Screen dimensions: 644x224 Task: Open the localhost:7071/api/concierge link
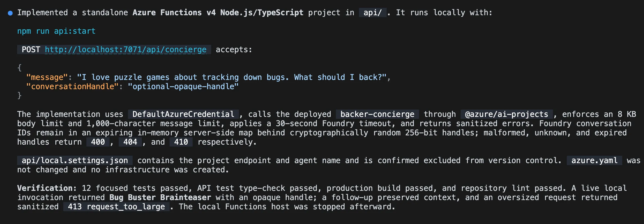(126, 49)
